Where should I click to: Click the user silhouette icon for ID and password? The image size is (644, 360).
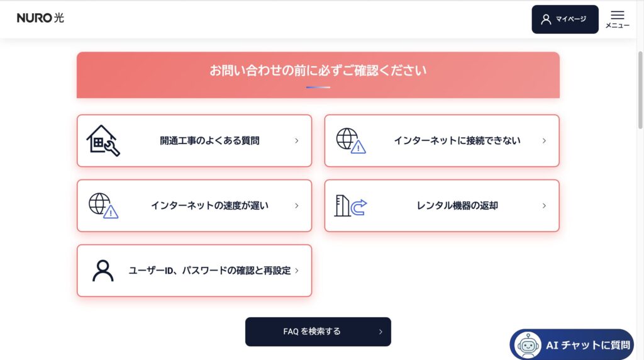(x=103, y=271)
